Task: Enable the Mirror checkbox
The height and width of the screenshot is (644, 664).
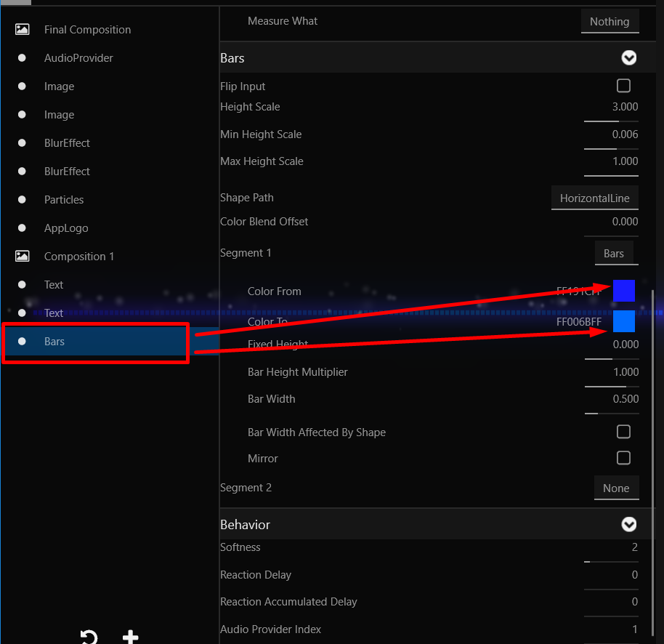Action: [623, 459]
